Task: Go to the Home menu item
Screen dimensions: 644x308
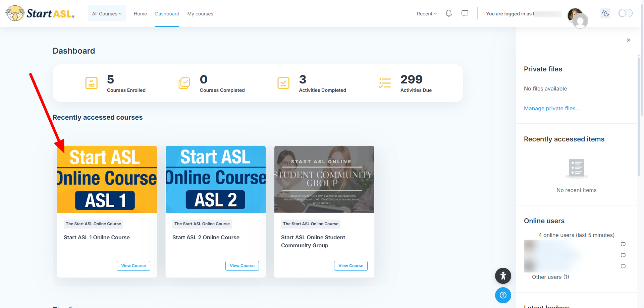Action: (x=140, y=14)
